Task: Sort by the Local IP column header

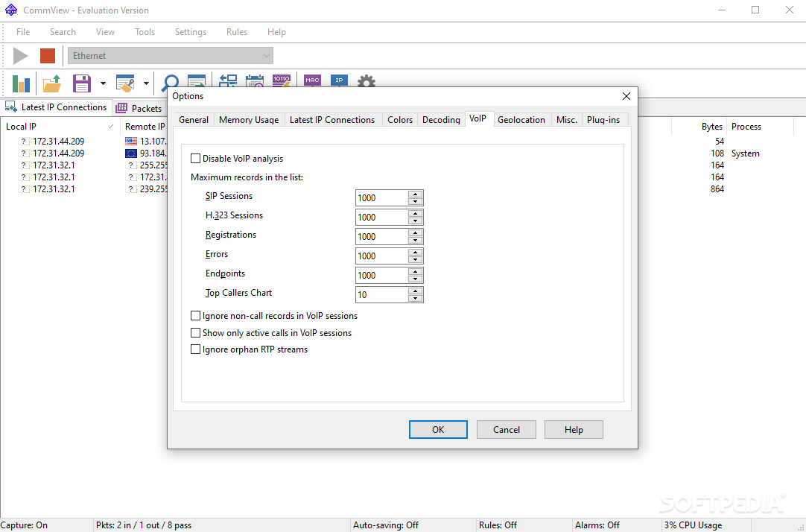Action: 60,127
